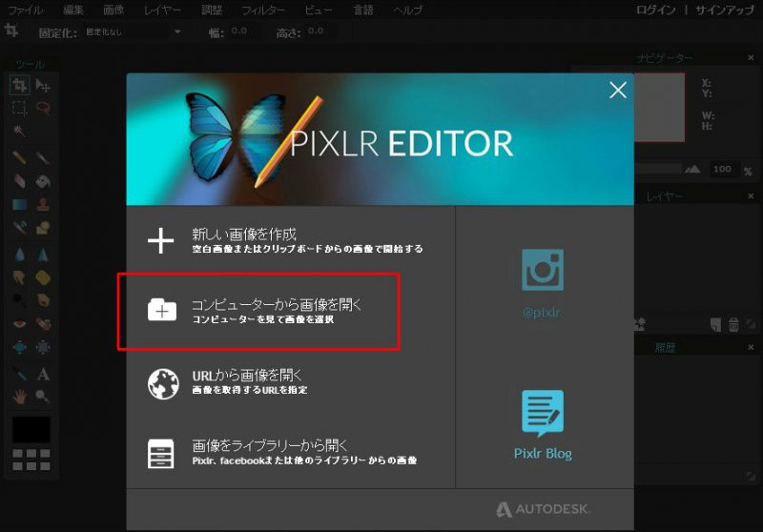
Task: Click the navigator zoom mountains icon
Action: pyautogui.click(x=692, y=169)
